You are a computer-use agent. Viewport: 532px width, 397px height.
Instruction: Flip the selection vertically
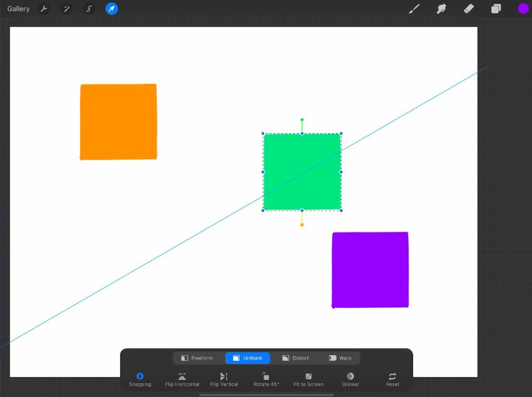[x=224, y=379]
